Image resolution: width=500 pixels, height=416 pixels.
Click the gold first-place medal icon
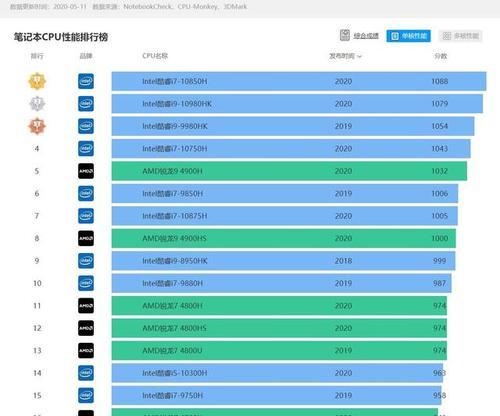click(x=37, y=81)
